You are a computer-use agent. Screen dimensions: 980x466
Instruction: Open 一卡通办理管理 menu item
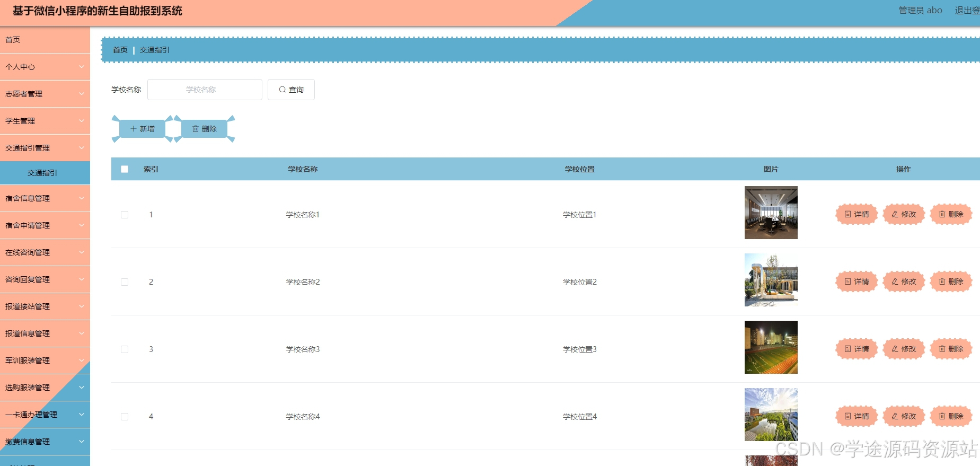point(45,415)
